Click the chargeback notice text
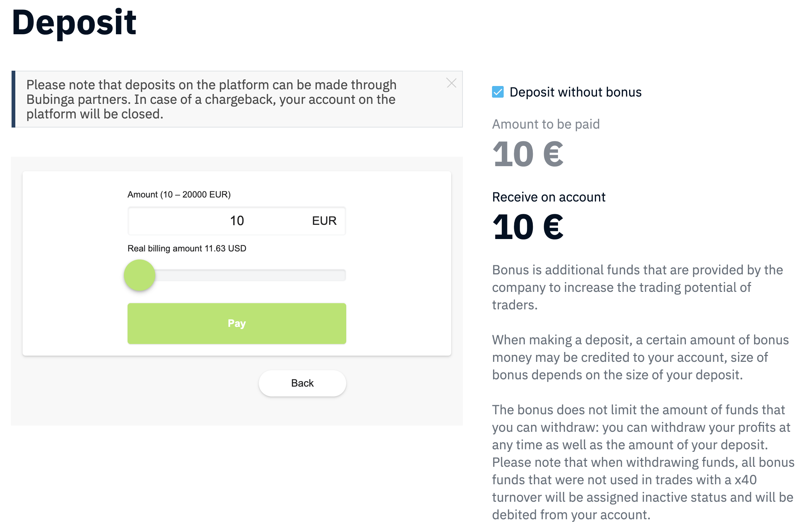 (211, 99)
